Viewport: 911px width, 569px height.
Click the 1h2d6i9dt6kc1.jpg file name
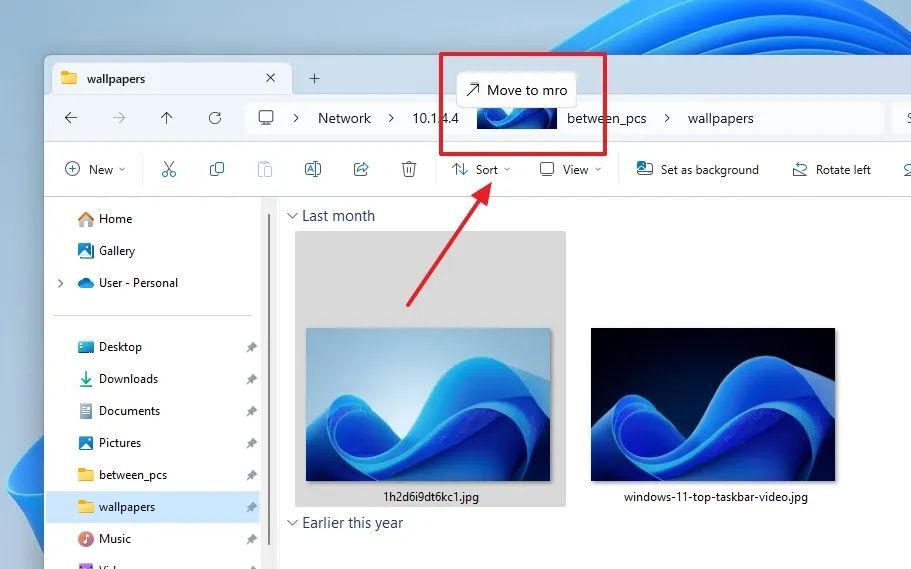(x=431, y=497)
